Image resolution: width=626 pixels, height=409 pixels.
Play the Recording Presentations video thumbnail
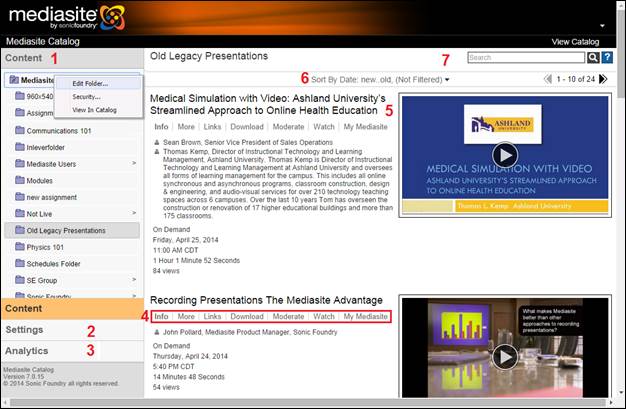505,357
